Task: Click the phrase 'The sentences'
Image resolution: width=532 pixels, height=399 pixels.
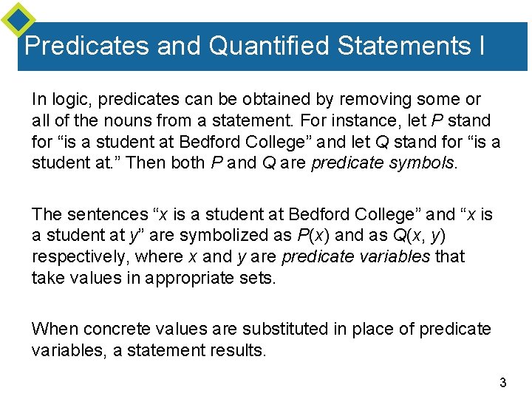Action: tap(90, 214)
